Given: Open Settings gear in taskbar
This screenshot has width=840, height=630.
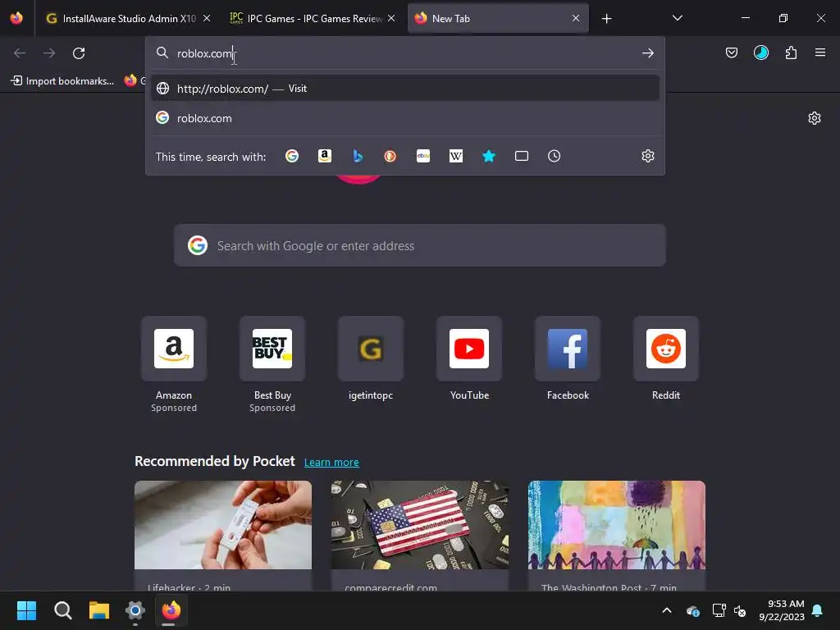Looking at the screenshot, I should (x=135, y=610).
